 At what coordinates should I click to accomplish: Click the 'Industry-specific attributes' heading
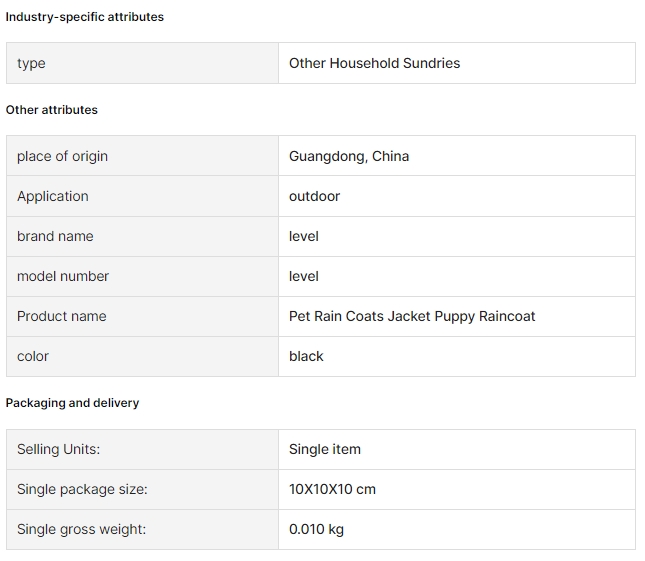coord(84,17)
